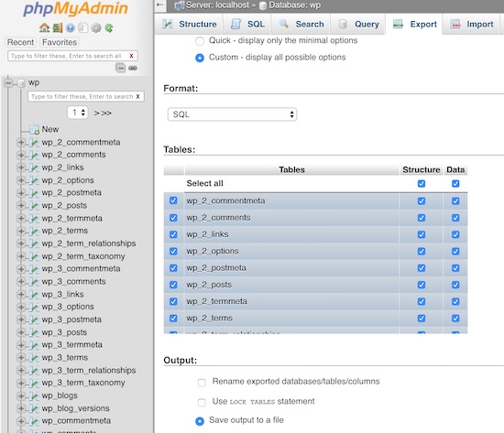504x433 pixels.
Task: Expand wp_2_comments tree node
Action: (21, 155)
